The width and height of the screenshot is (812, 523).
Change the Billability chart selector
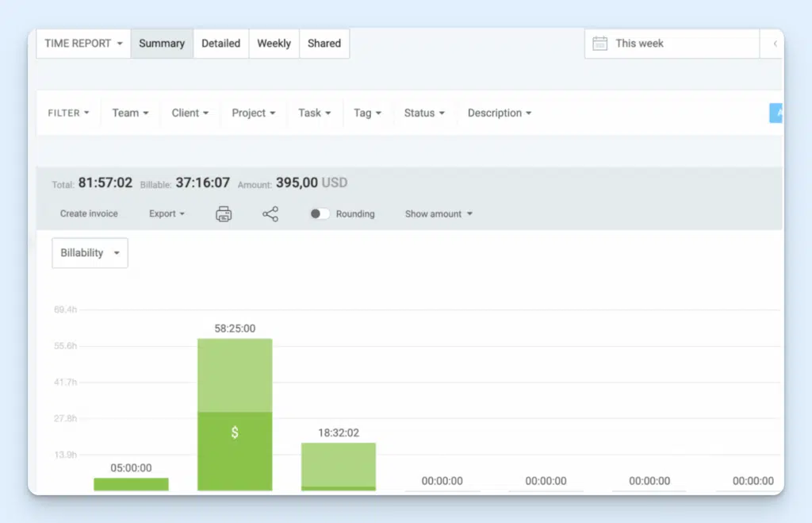coord(90,252)
